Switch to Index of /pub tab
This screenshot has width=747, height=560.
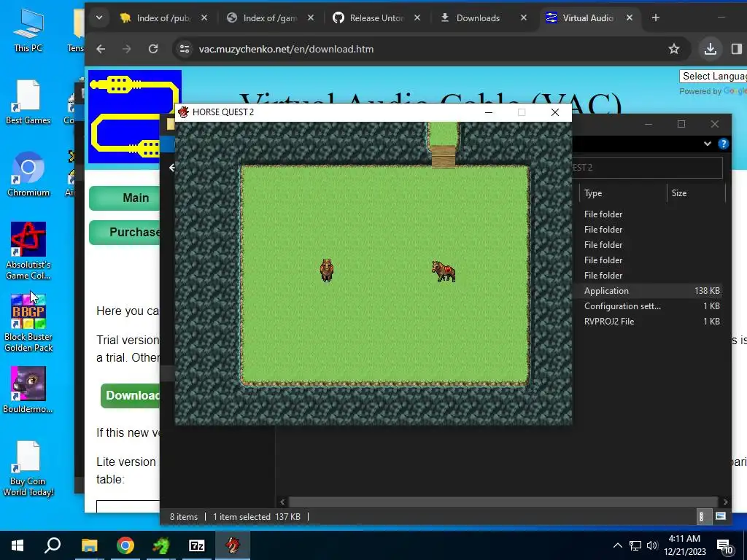click(163, 18)
